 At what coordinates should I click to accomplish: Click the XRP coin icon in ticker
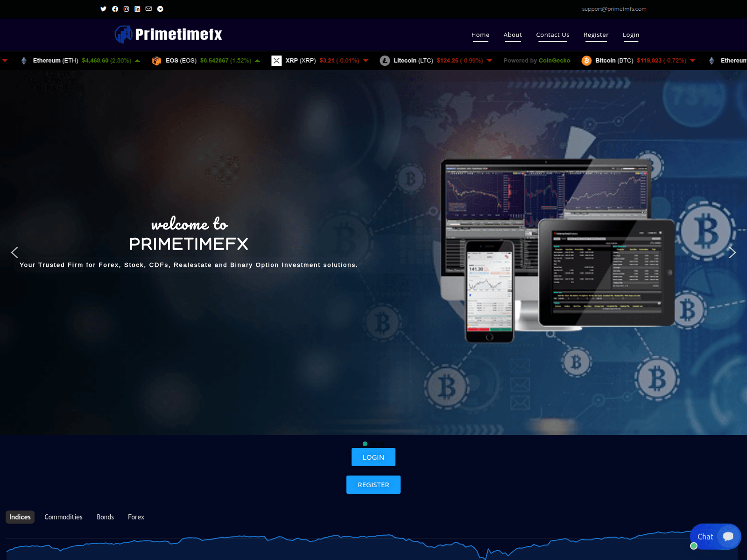[x=276, y=61]
